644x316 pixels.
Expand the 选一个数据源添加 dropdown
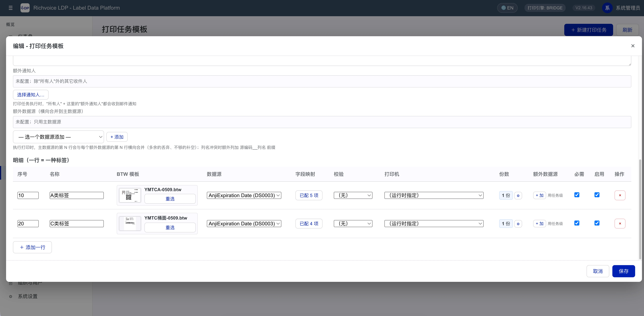(58, 137)
